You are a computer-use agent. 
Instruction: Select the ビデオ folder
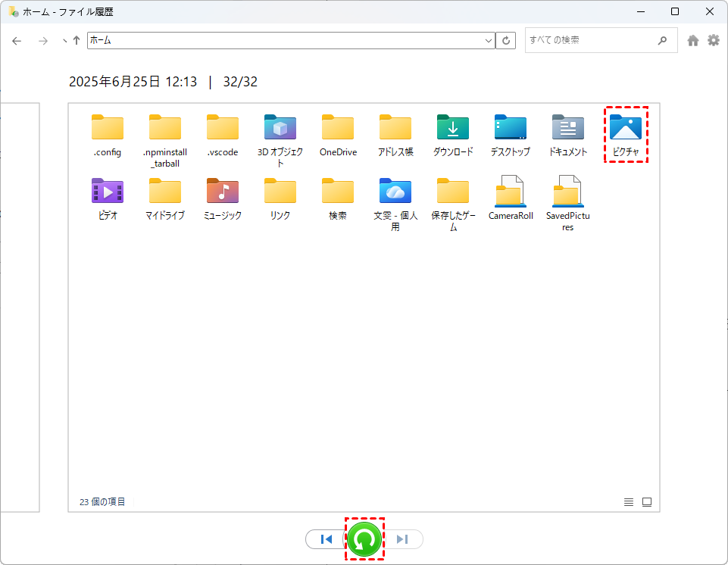[107, 198]
